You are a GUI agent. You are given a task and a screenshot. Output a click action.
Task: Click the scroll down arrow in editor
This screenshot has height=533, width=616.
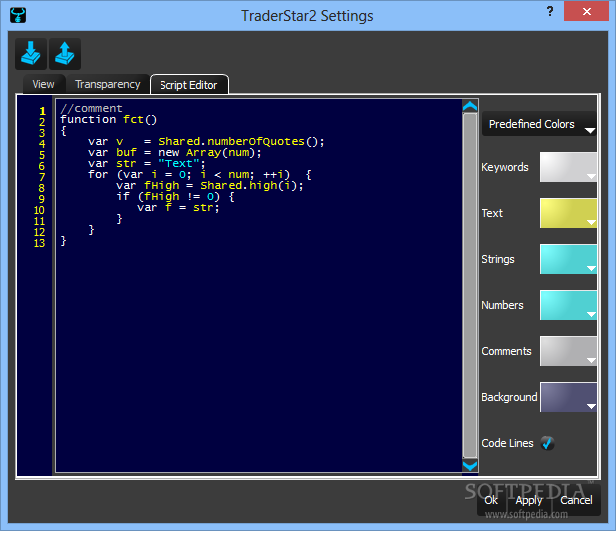[x=470, y=465]
